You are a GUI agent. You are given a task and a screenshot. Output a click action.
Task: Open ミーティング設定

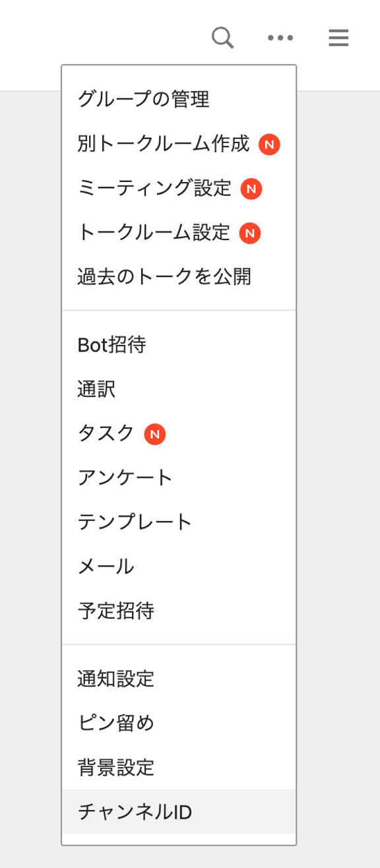(x=179, y=189)
